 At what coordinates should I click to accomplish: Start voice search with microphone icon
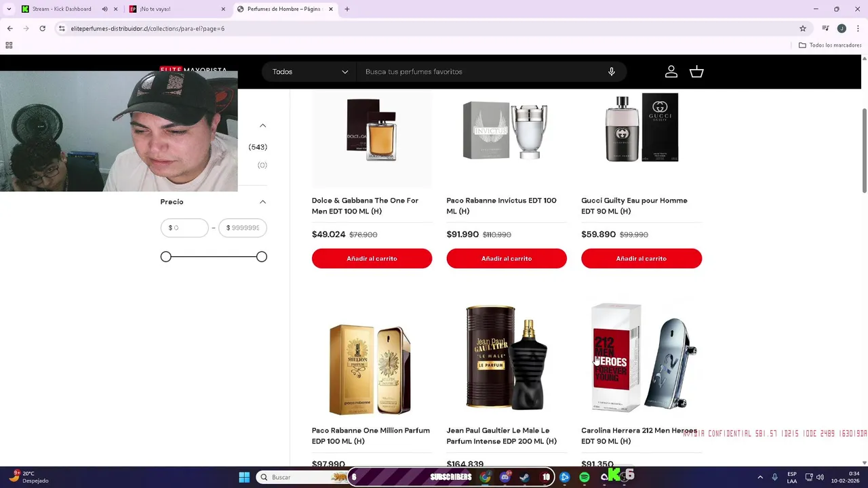pos(612,72)
